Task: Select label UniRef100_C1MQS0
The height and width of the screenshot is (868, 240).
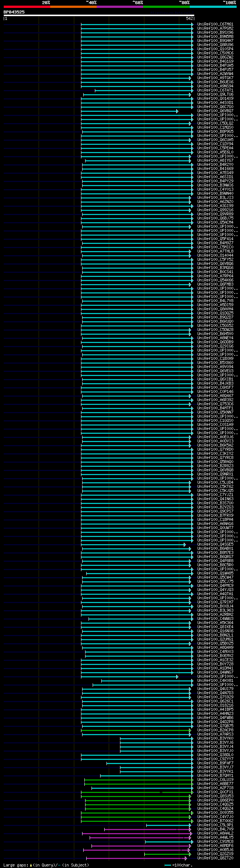Action: [x=215, y=128]
